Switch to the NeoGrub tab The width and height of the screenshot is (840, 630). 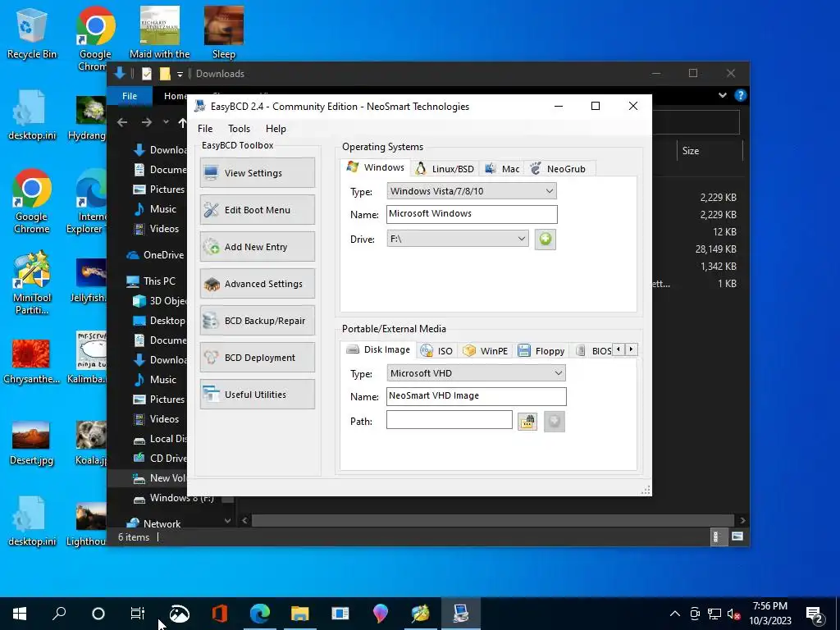[558, 169]
